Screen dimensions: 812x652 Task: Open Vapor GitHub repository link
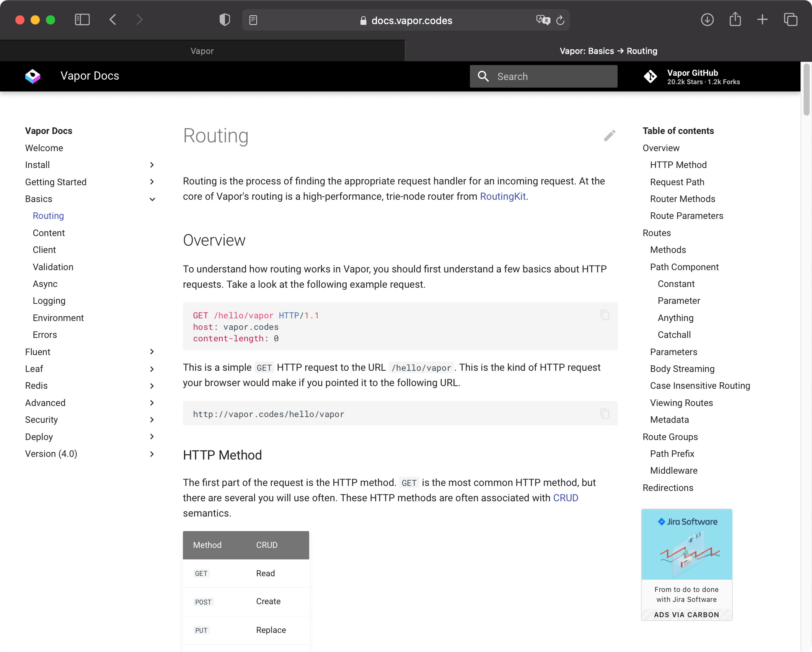[692, 77]
